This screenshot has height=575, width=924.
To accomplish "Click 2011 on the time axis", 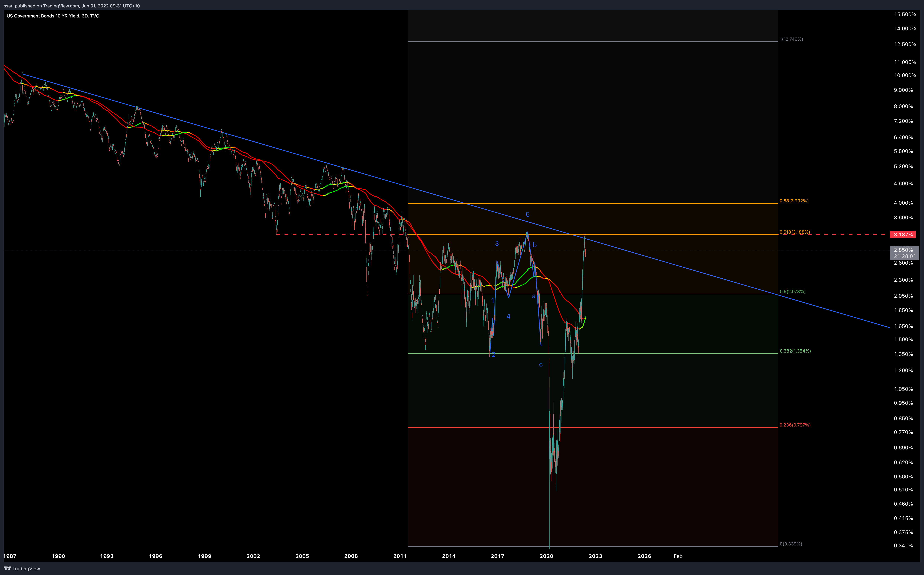I will tap(400, 556).
